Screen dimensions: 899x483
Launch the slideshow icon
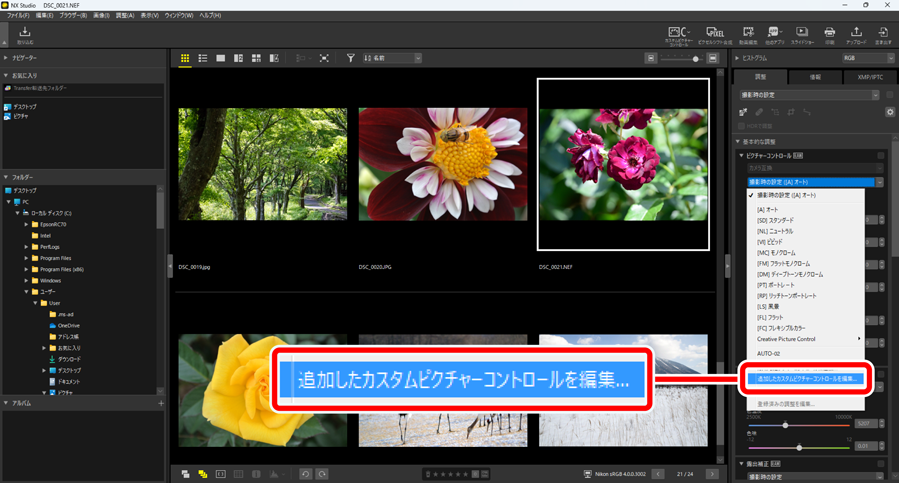[x=802, y=35]
